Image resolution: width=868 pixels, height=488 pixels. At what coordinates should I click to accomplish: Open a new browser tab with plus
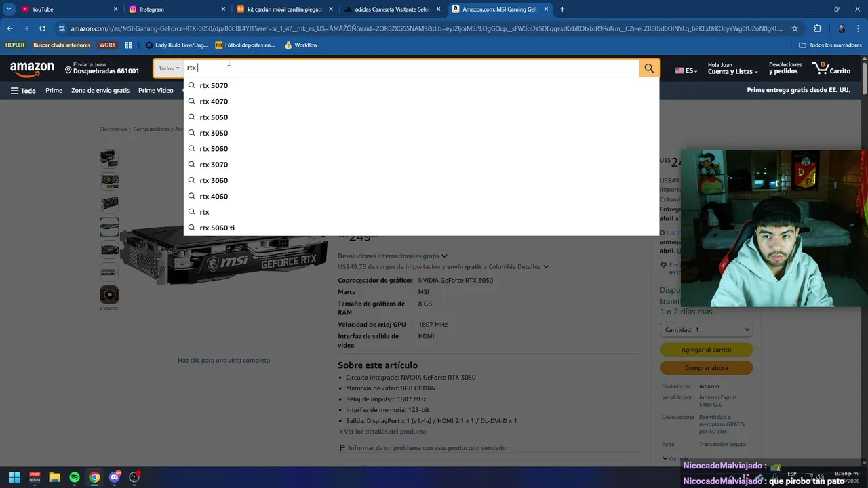(x=562, y=9)
